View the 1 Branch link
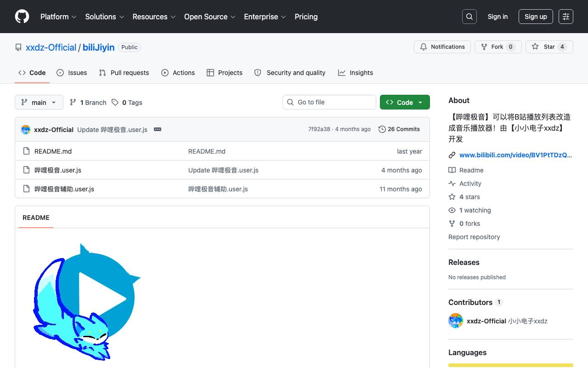Viewport: 588px width, 368px height. click(88, 102)
